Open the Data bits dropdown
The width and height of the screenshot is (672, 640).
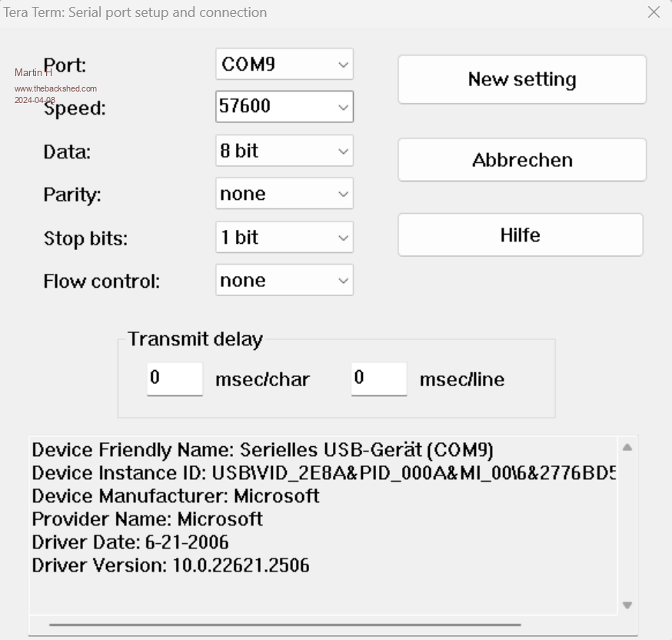(284, 151)
